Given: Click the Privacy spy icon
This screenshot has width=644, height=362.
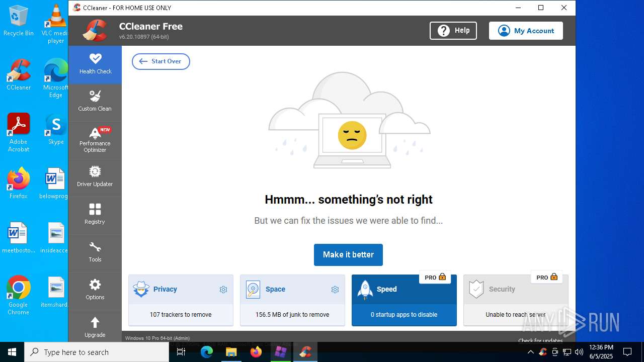Looking at the screenshot, I should pos(141,290).
